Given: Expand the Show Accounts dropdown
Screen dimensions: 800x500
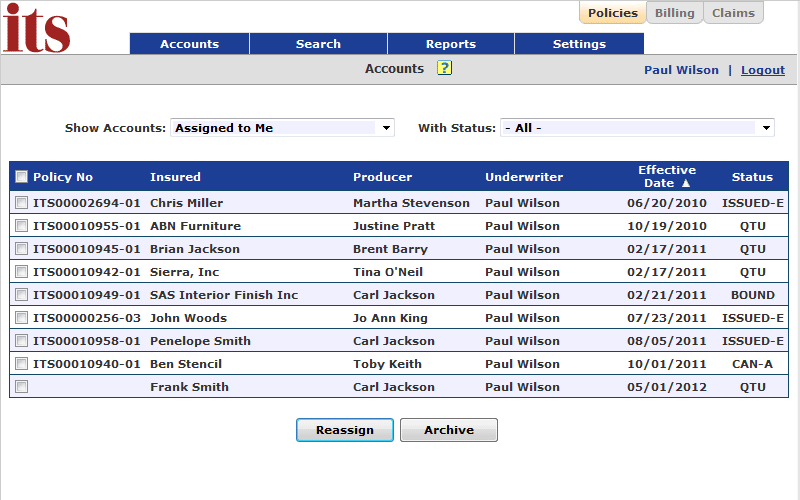Looking at the screenshot, I should 282,128.
